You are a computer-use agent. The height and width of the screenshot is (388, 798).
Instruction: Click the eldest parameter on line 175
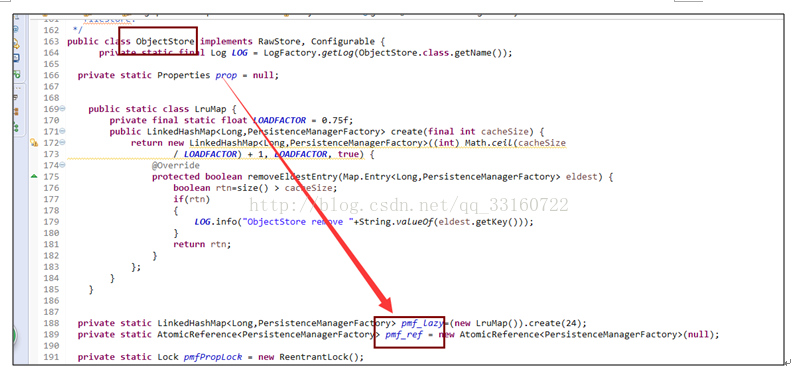(581, 177)
